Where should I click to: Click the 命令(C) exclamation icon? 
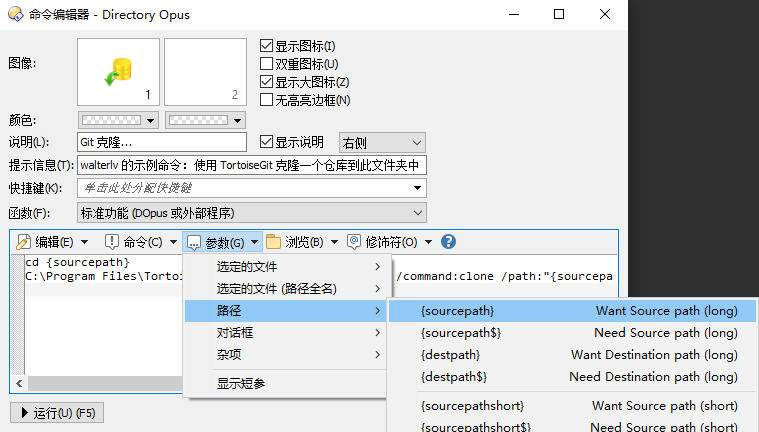(112, 242)
